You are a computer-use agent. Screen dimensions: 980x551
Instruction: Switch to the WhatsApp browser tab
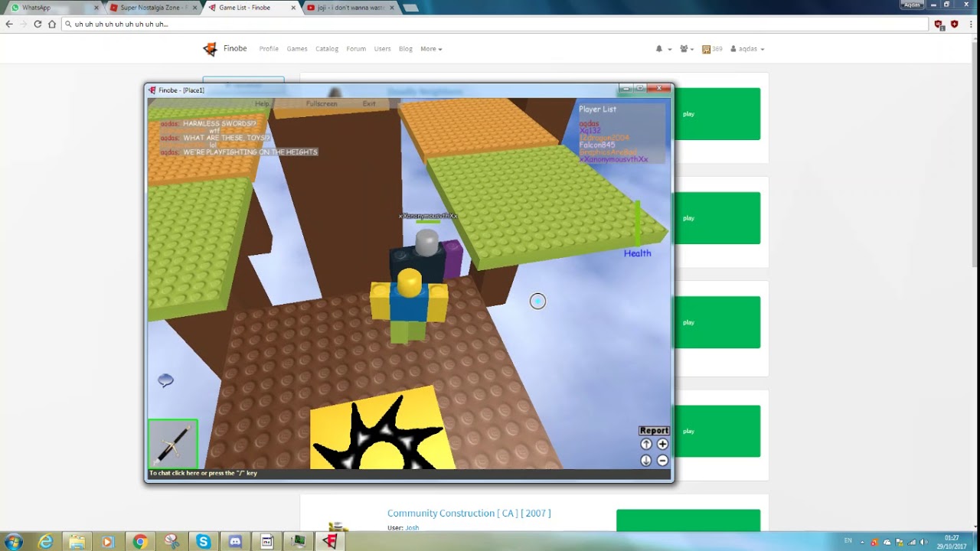(52, 8)
